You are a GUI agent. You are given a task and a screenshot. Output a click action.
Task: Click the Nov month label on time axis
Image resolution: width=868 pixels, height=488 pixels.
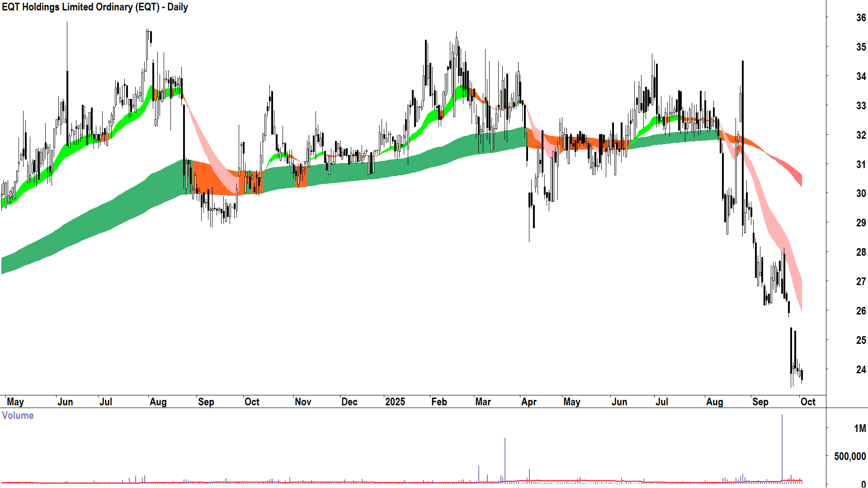(x=302, y=402)
